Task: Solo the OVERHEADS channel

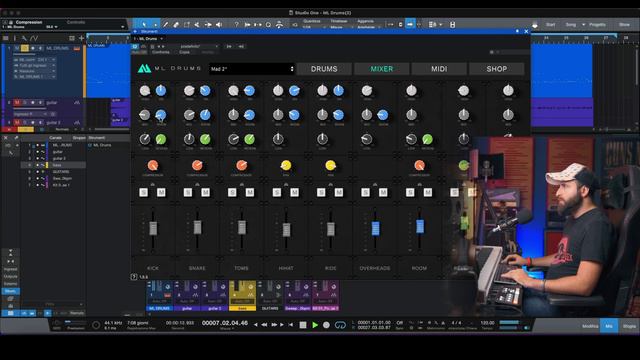Action: point(365,192)
